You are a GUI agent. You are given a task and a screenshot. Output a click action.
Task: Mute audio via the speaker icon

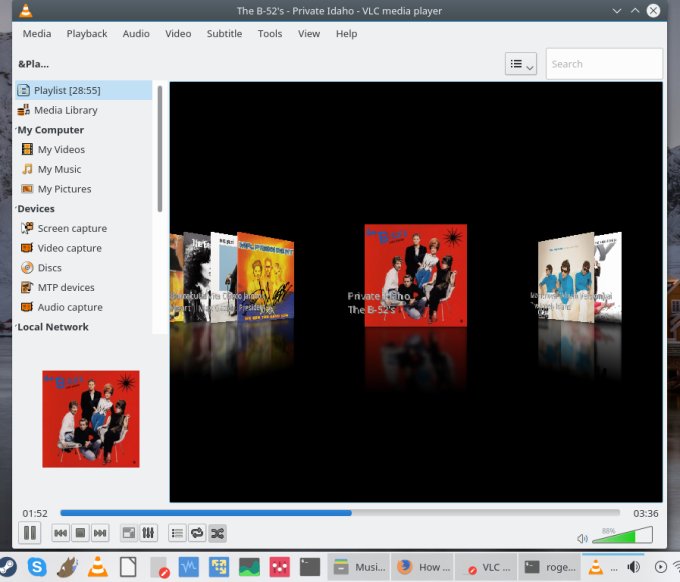click(x=582, y=538)
